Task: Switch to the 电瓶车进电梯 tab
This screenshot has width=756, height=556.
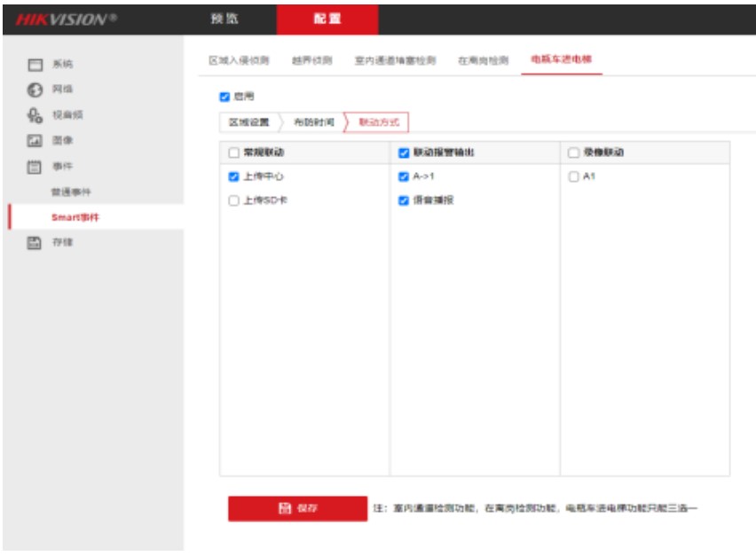Action: click(x=561, y=59)
